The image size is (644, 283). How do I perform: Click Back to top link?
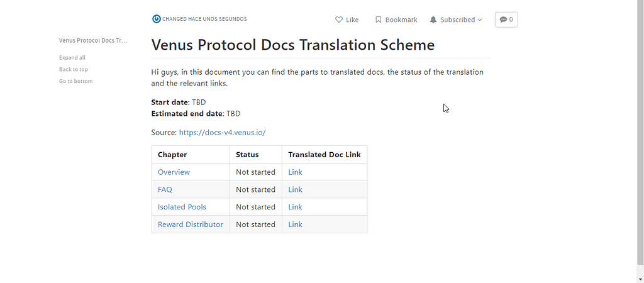(x=74, y=69)
